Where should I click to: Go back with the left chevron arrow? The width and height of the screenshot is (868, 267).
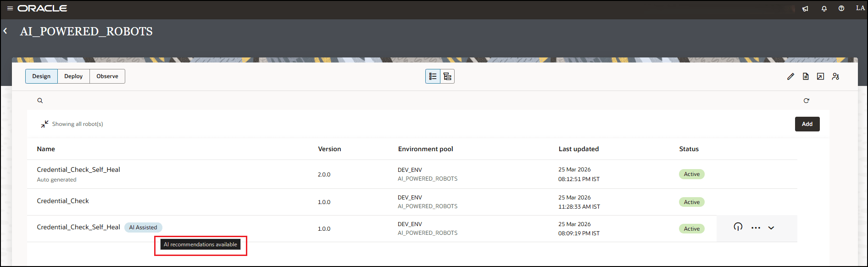[x=5, y=31]
